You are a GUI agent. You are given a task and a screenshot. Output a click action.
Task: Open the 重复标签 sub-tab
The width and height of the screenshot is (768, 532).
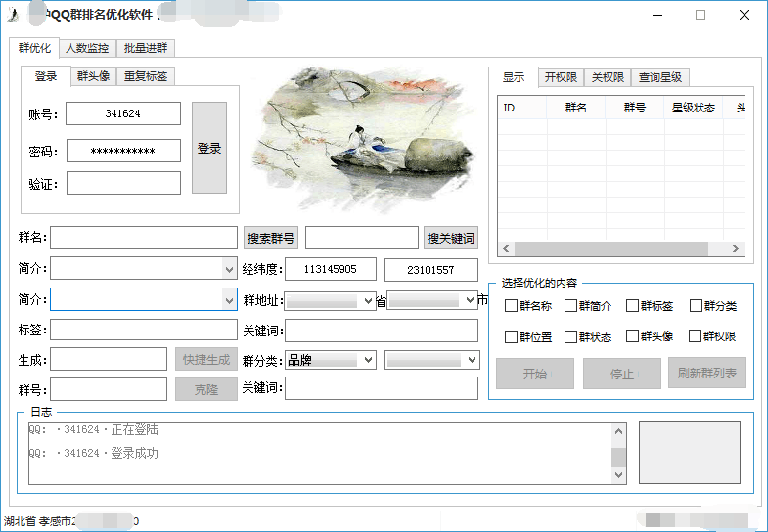tap(146, 76)
